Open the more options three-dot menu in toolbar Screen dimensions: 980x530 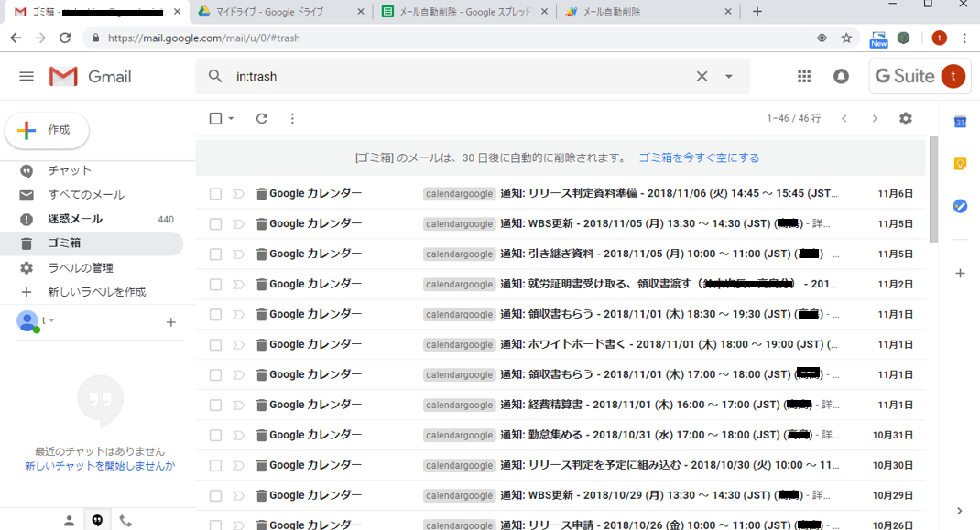click(292, 118)
